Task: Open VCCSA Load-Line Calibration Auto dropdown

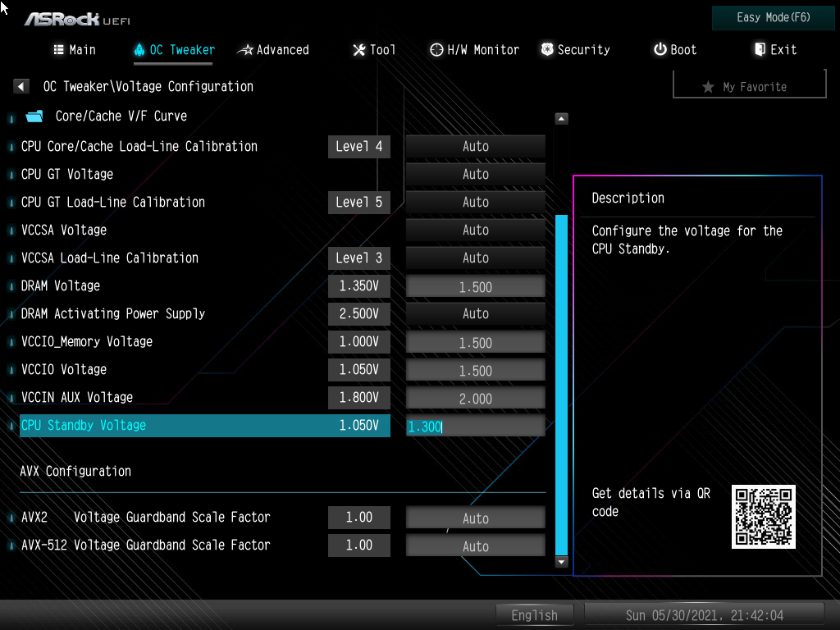Action: click(x=476, y=258)
